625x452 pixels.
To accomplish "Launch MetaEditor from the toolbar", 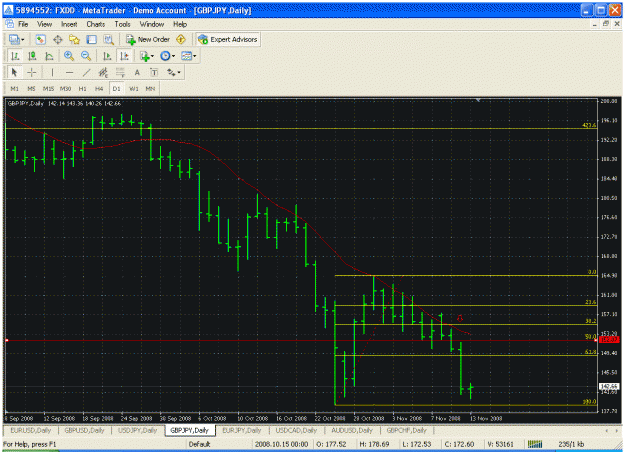I will (181, 39).
